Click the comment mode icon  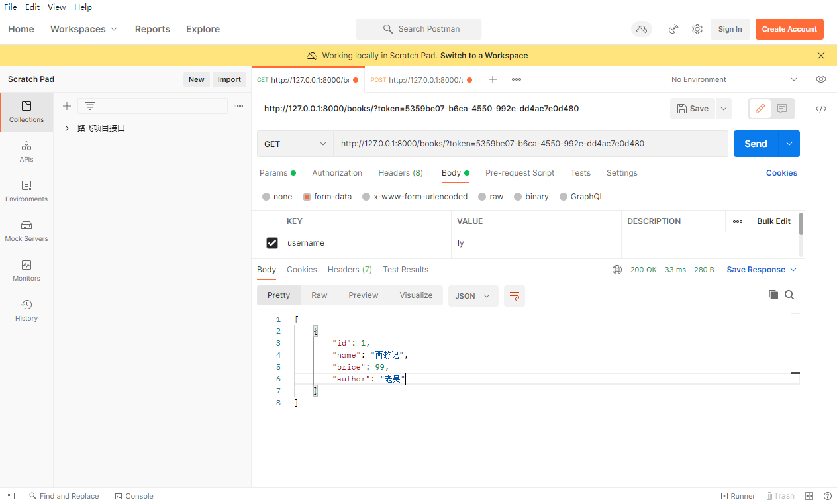(782, 109)
